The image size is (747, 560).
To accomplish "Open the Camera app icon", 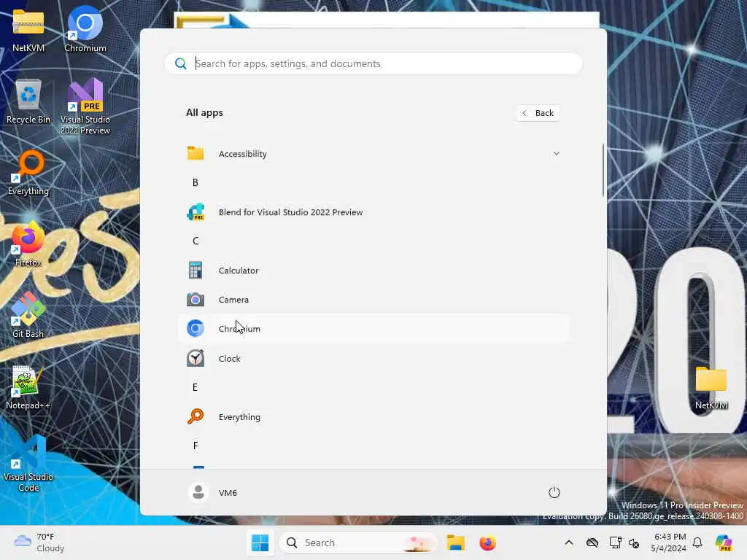I will point(196,300).
